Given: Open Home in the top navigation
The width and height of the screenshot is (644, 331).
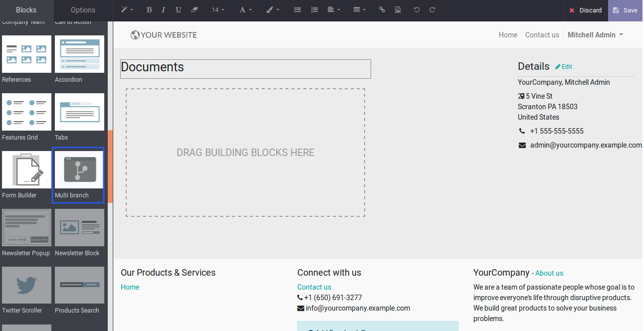Looking at the screenshot, I should tap(508, 35).
